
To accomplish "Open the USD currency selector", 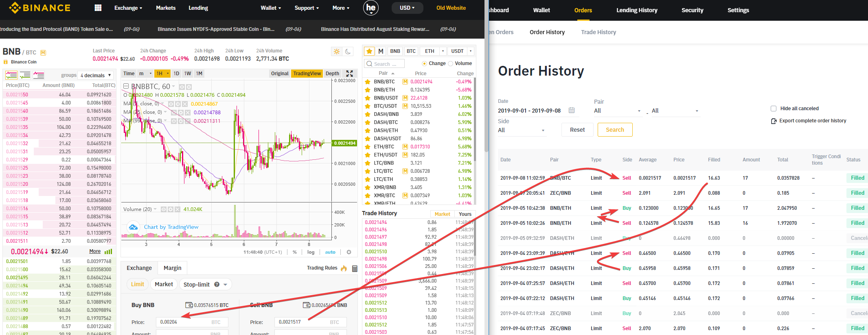I will [x=407, y=8].
